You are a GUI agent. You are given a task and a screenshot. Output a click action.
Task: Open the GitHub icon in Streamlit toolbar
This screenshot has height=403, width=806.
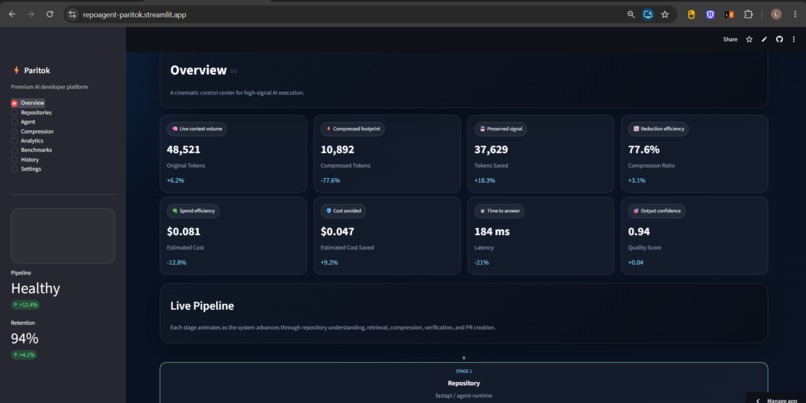point(779,39)
